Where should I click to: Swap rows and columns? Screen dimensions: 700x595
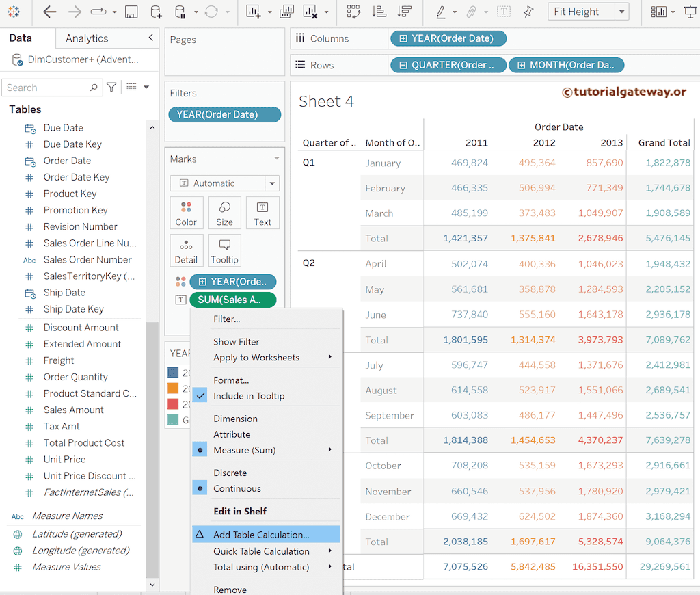[353, 12]
